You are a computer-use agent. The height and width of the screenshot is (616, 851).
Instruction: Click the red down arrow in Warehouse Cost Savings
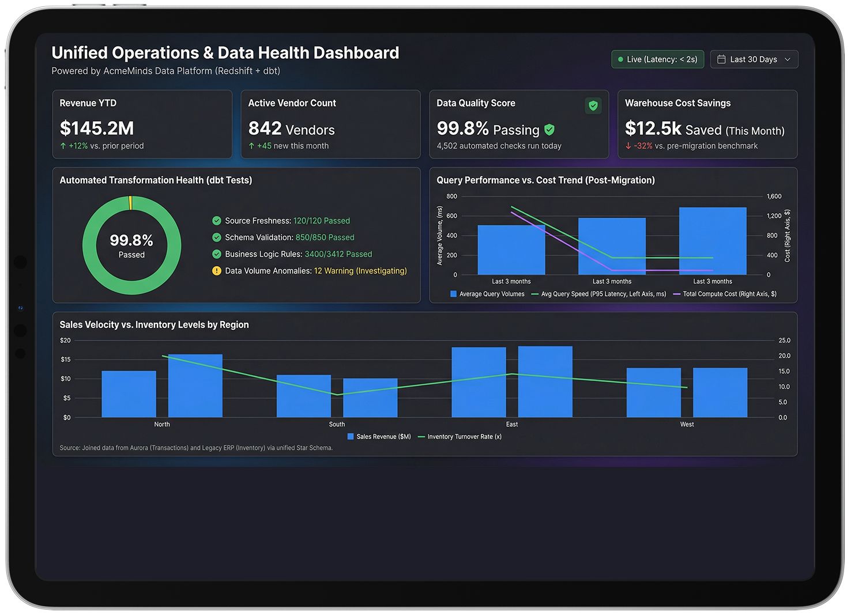628,146
